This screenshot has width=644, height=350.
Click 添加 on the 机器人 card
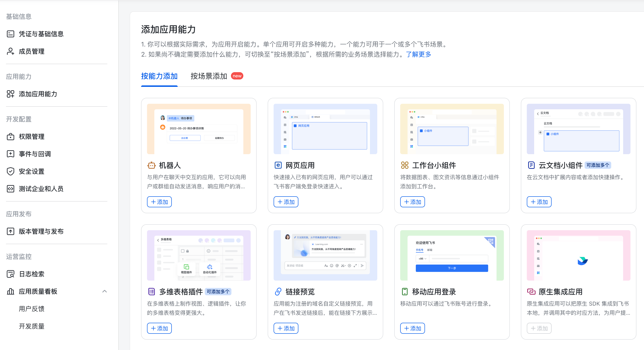click(x=159, y=202)
